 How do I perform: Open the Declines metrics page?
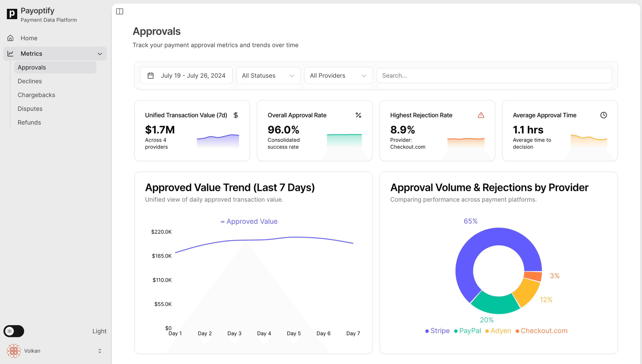(x=30, y=81)
